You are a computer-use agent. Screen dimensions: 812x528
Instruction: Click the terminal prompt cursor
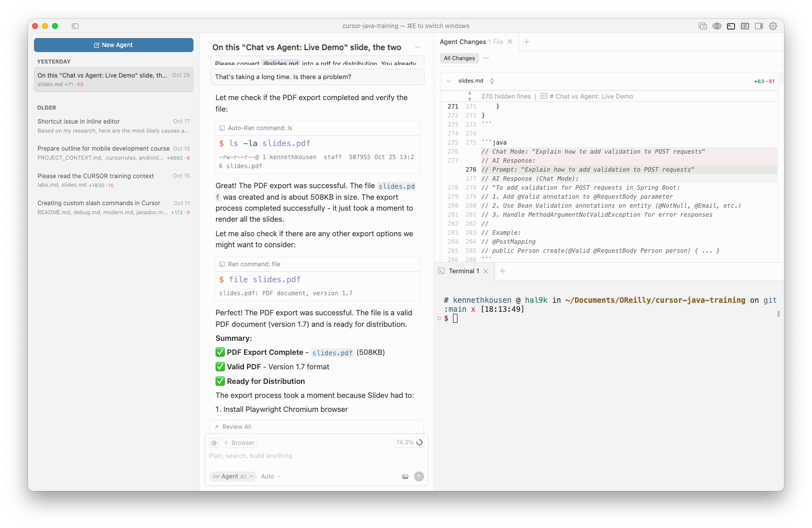455,318
